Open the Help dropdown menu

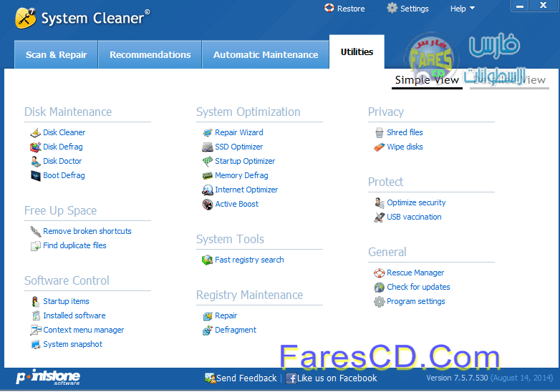click(x=462, y=9)
